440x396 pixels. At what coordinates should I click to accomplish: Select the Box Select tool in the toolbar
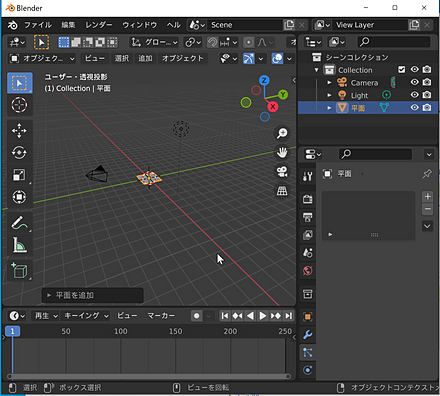tap(20, 83)
